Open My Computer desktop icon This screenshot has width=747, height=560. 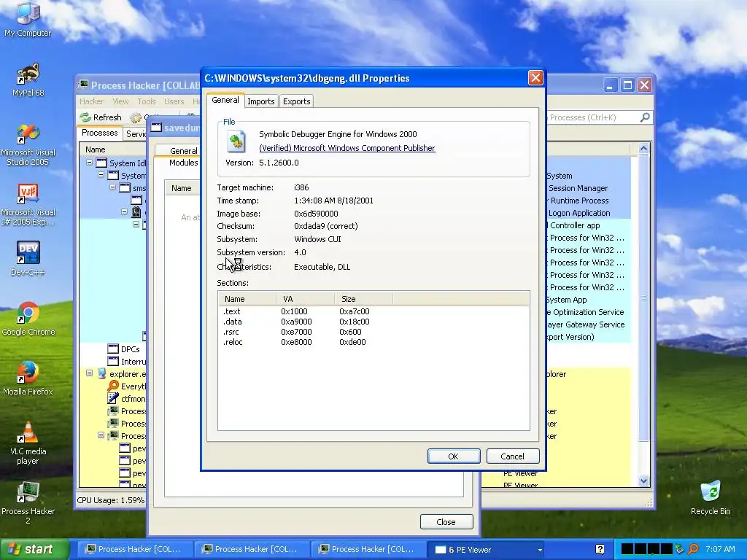[x=28, y=19]
